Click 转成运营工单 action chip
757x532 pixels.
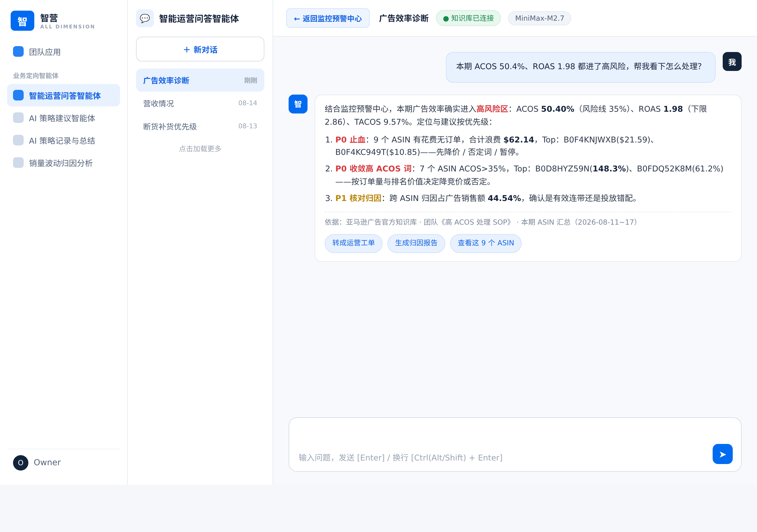(x=353, y=243)
